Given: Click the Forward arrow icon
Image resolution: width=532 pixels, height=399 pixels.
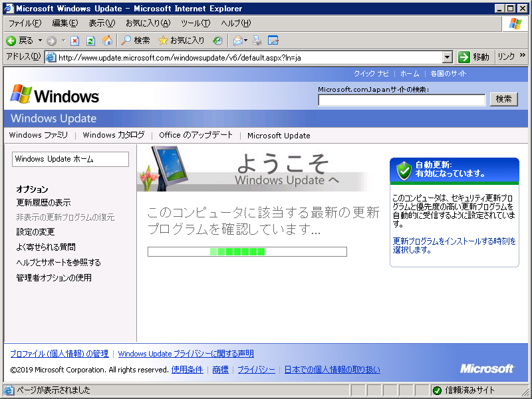Looking at the screenshot, I should [x=51, y=41].
